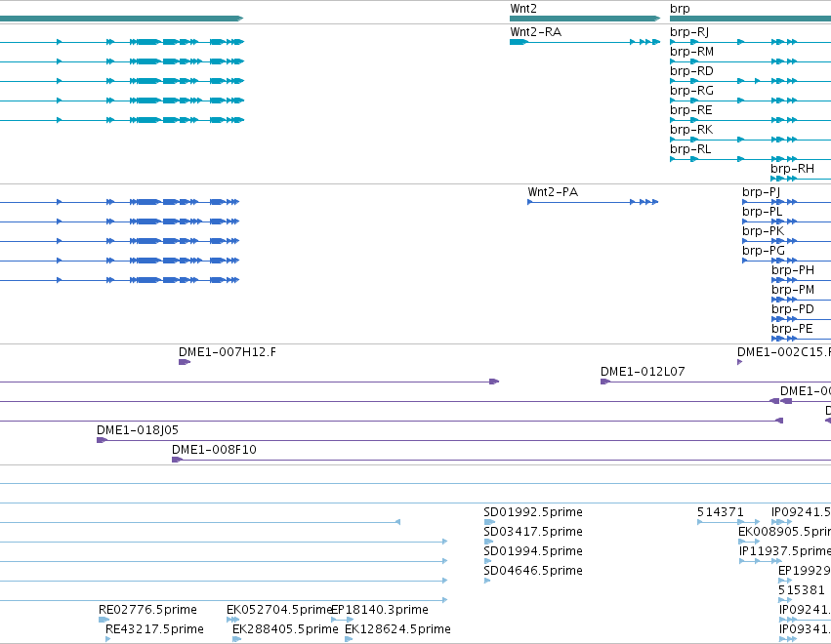Image resolution: width=831 pixels, height=644 pixels.
Task: Select transcript brp-RK label
Action: (691, 131)
